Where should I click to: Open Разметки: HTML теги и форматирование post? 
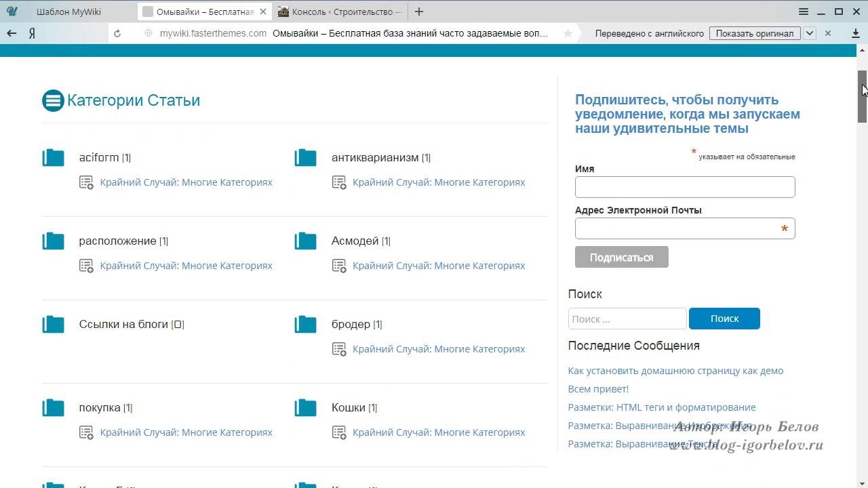662,407
